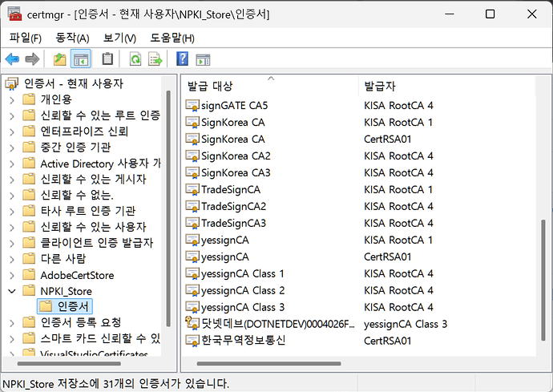
Task: Sort by 발급 대상 column header
Action: pos(270,86)
